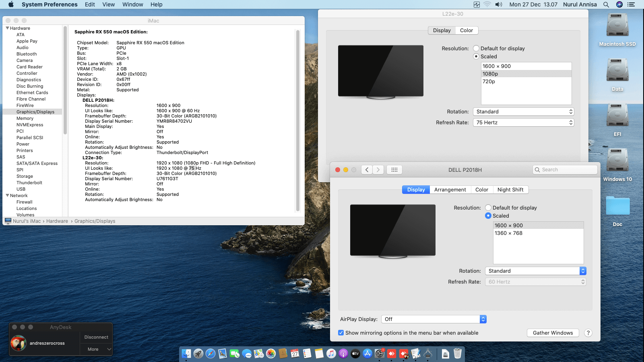Open the Doc folder on desktop
The height and width of the screenshot is (362, 644).
tap(617, 206)
